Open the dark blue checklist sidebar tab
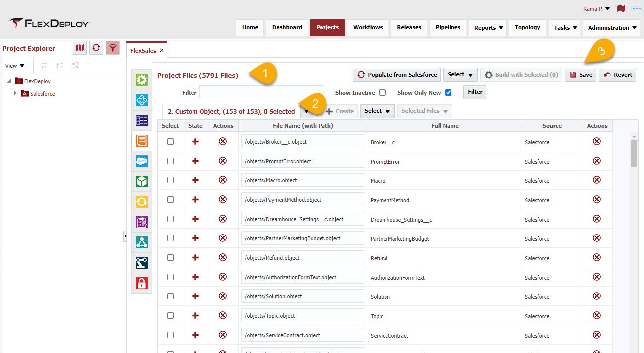The image size is (644, 353). click(142, 120)
